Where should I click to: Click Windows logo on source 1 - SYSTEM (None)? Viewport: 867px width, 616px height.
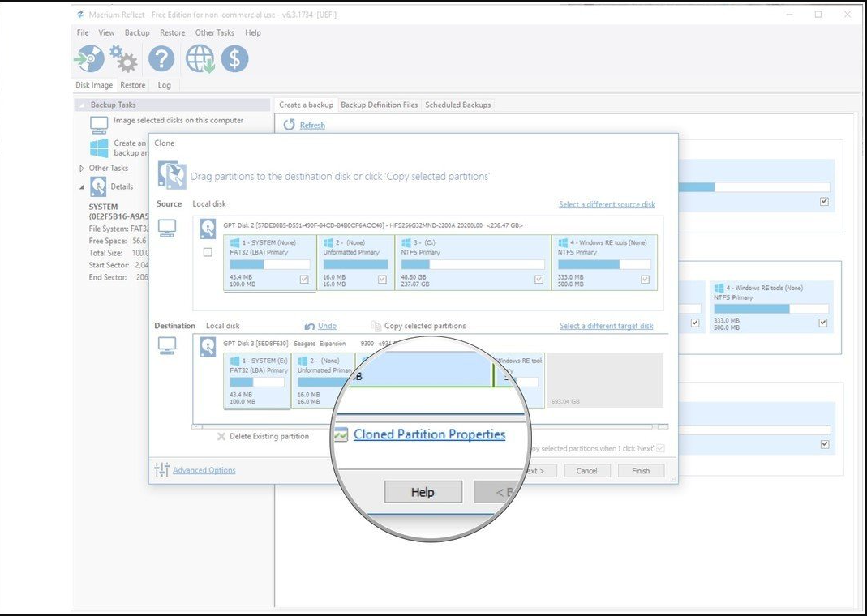click(x=234, y=242)
